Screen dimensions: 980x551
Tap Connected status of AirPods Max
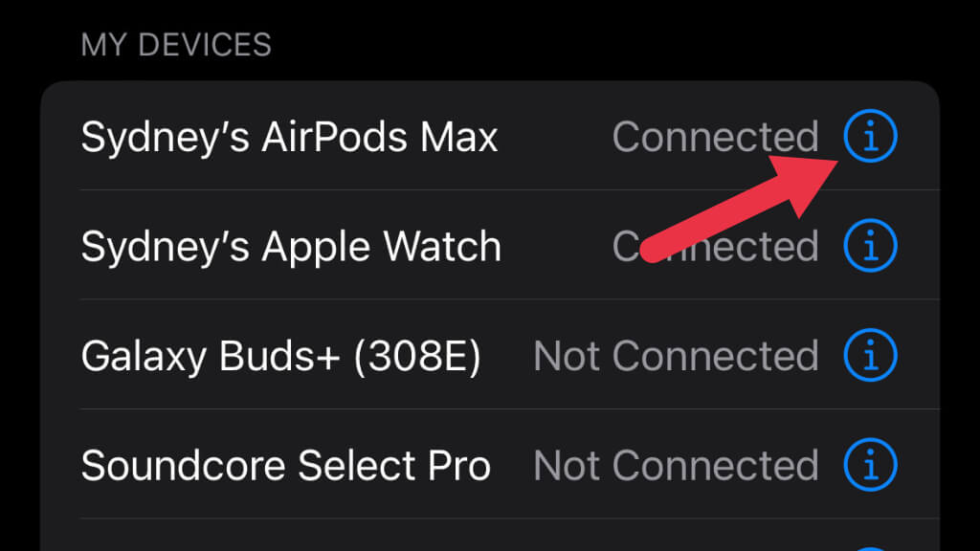(716, 137)
